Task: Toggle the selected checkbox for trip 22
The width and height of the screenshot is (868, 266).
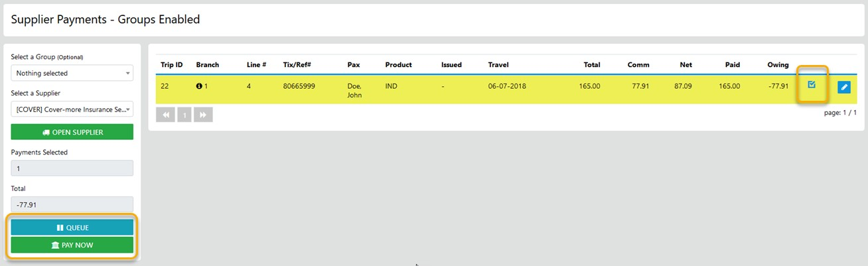Action: [812, 85]
